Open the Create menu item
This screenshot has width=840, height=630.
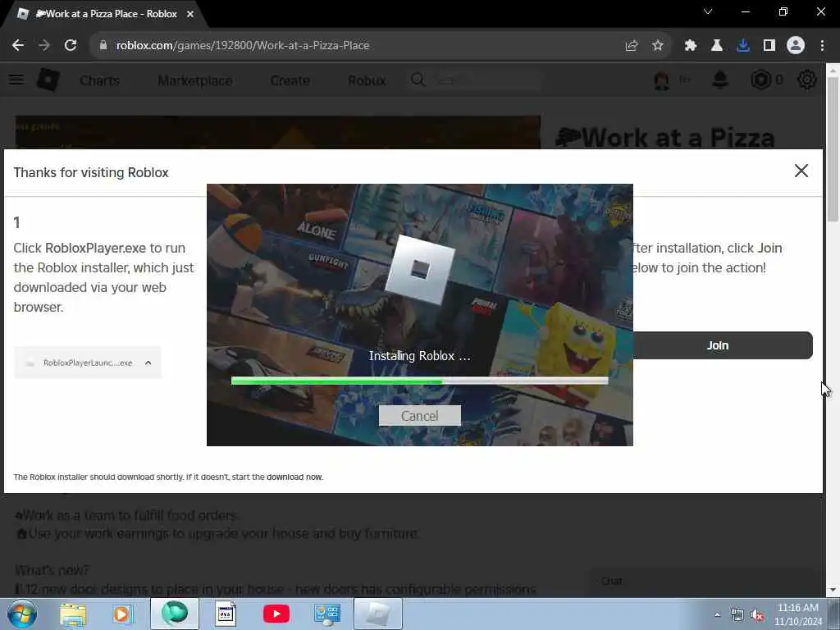coord(290,80)
